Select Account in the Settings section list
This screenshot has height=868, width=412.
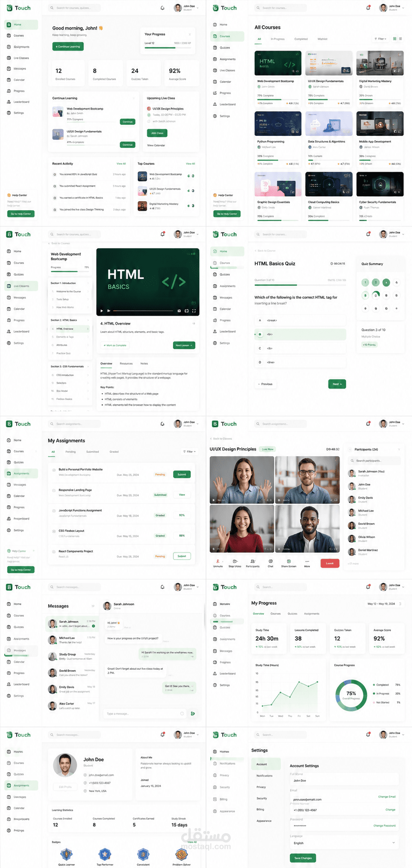(266, 764)
